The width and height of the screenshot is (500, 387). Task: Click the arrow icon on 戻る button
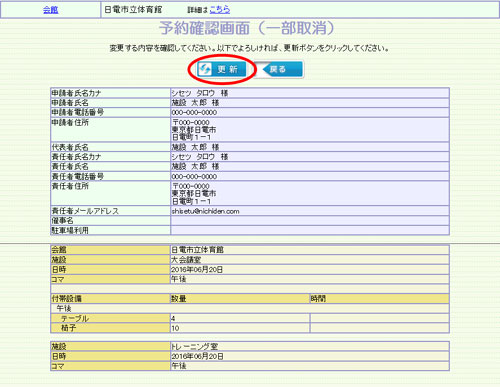pyautogui.click(x=267, y=69)
